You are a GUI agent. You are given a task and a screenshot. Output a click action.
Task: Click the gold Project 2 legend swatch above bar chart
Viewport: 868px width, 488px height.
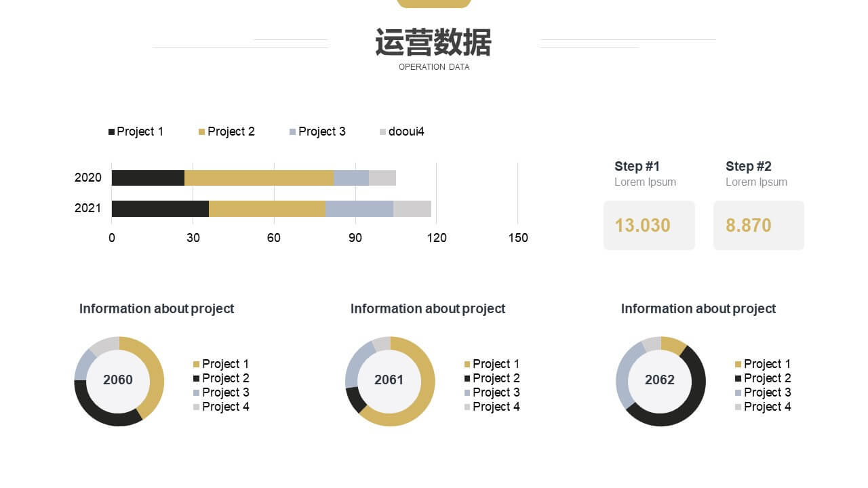pos(201,131)
